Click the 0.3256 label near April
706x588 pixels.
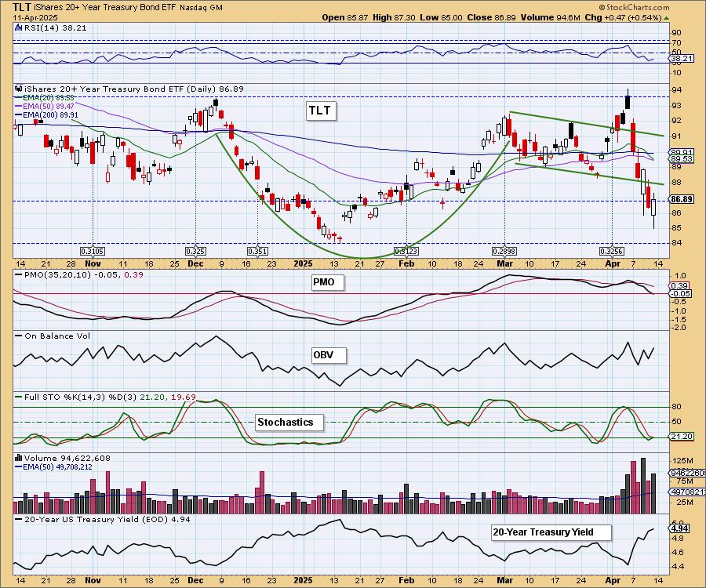tap(611, 251)
